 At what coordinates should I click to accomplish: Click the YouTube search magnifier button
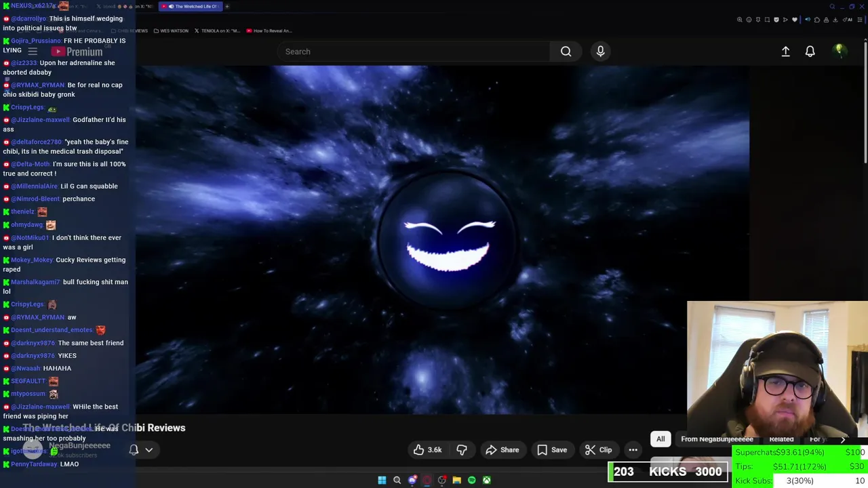click(566, 52)
